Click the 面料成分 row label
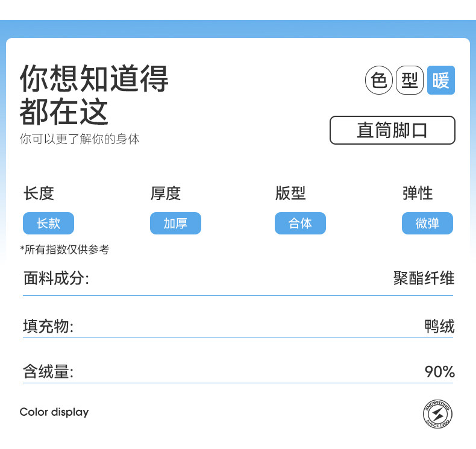Screen dimensions: 476x449 [56, 278]
